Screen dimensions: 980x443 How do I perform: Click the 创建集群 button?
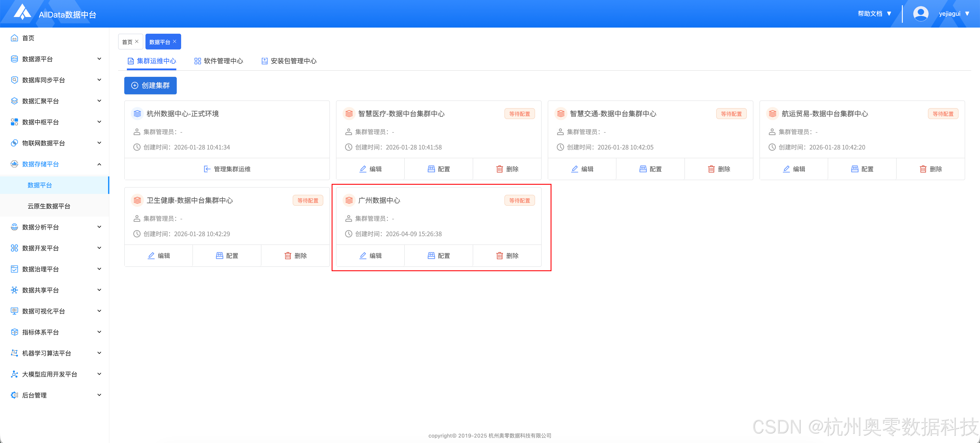[x=150, y=85]
